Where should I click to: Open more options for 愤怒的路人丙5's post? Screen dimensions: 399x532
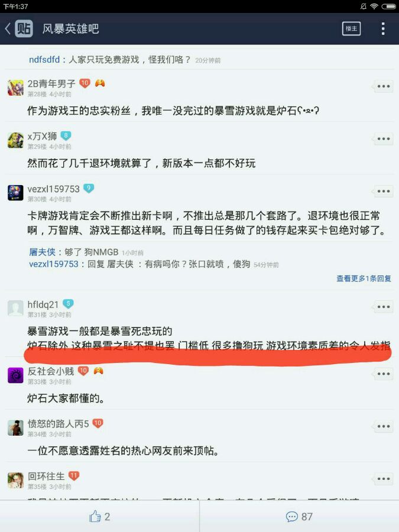pyautogui.click(x=384, y=426)
